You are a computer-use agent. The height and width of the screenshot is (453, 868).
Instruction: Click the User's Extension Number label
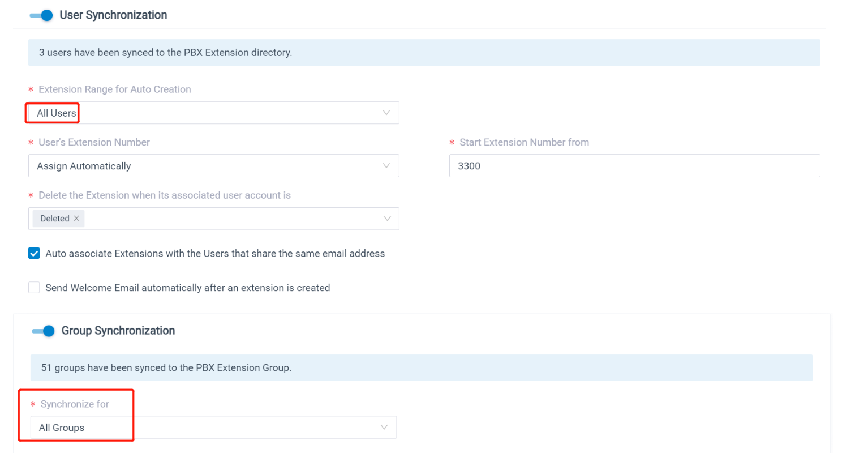click(x=94, y=143)
